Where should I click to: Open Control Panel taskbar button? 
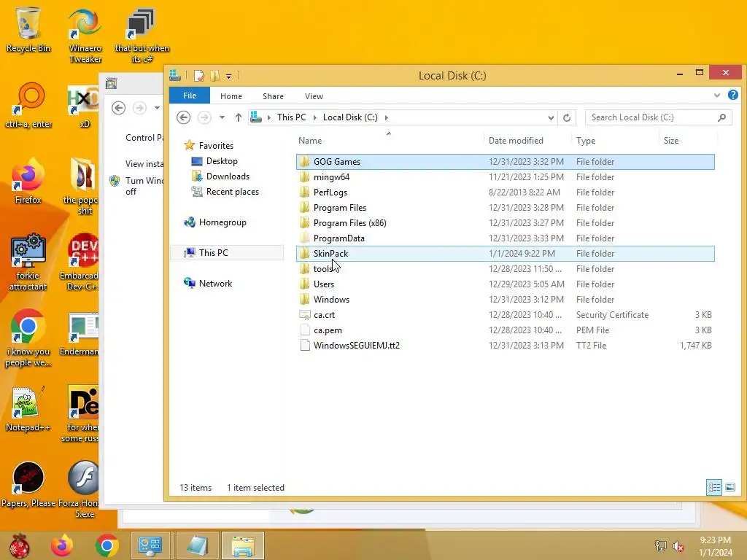click(150, 545)
